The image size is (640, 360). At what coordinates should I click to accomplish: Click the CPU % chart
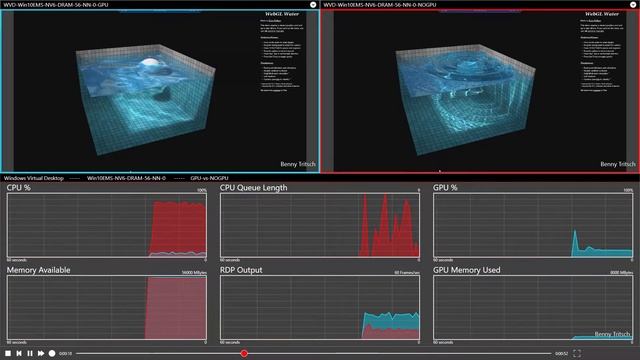click(107, 225)
